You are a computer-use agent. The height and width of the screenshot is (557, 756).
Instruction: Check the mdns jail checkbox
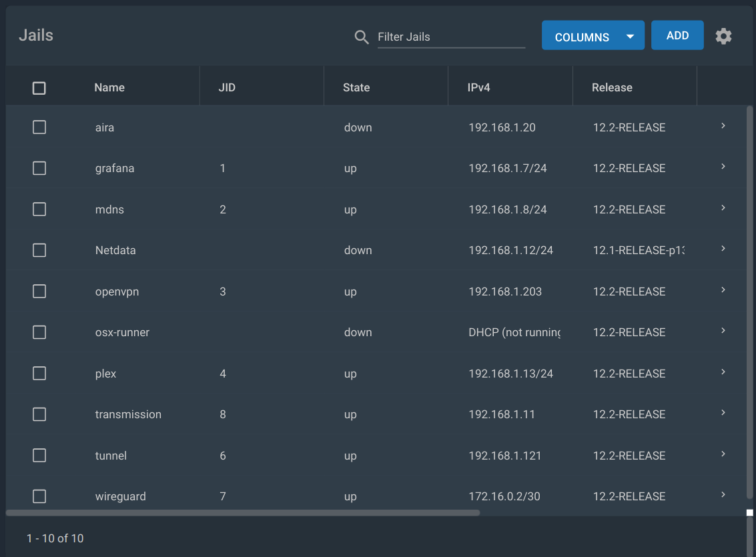click(x=39, y=209)
